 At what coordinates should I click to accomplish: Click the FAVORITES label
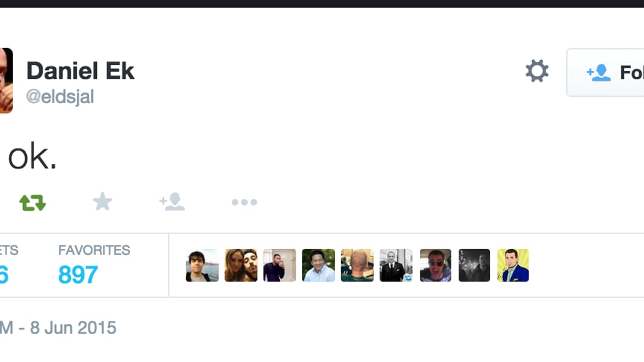click(94, 250)
